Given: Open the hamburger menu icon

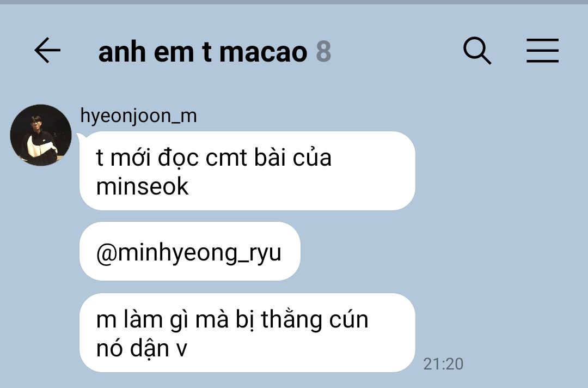Looking at the screenshot, I should coord(542,50).
